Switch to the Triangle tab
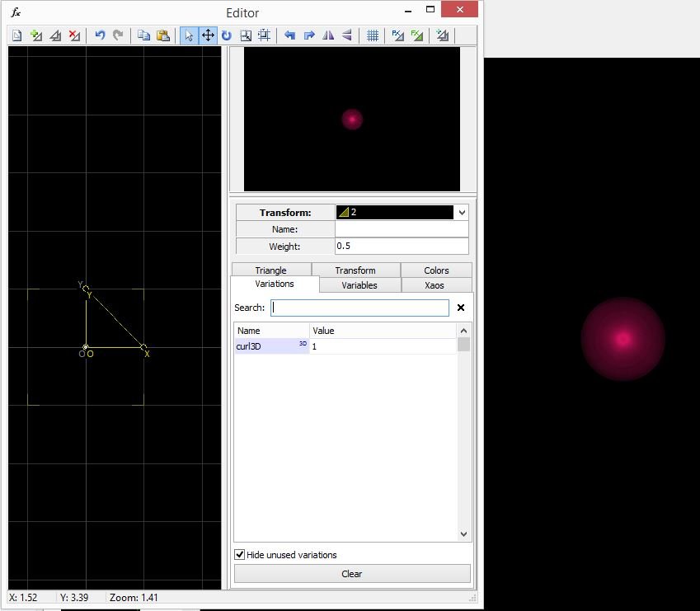 tap(271, 270)
